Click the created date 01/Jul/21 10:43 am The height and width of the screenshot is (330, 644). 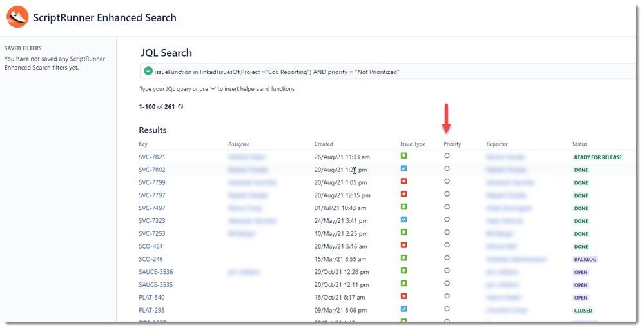(x=340, y=208)
